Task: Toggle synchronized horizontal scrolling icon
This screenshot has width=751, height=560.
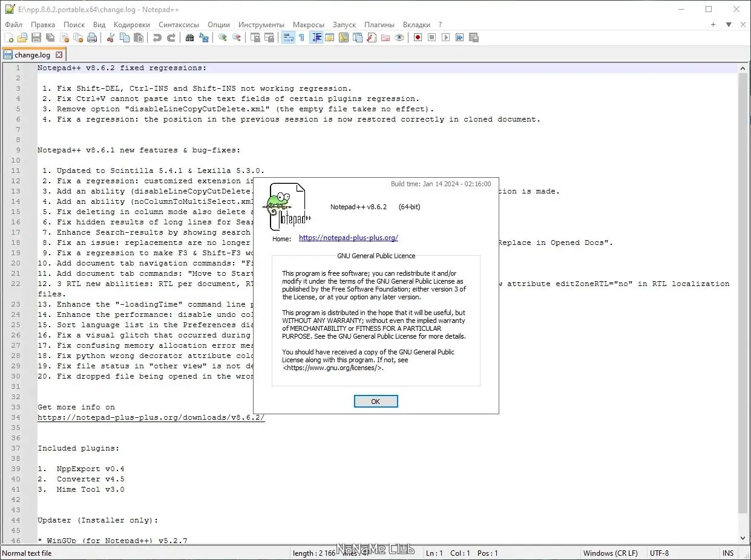Action: pyautogui.click(x=269, y=37)
